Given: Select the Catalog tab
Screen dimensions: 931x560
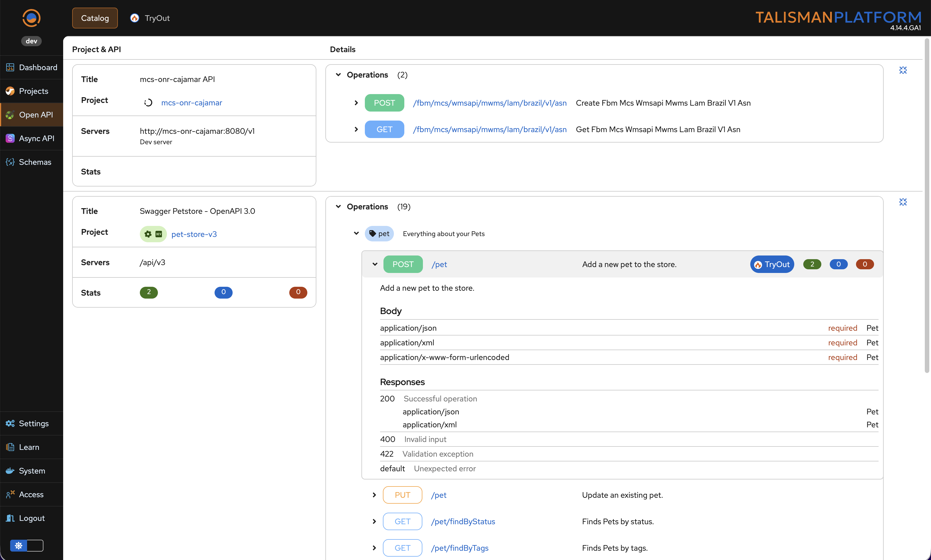Looking at the screenshot, I should point(95,18).
